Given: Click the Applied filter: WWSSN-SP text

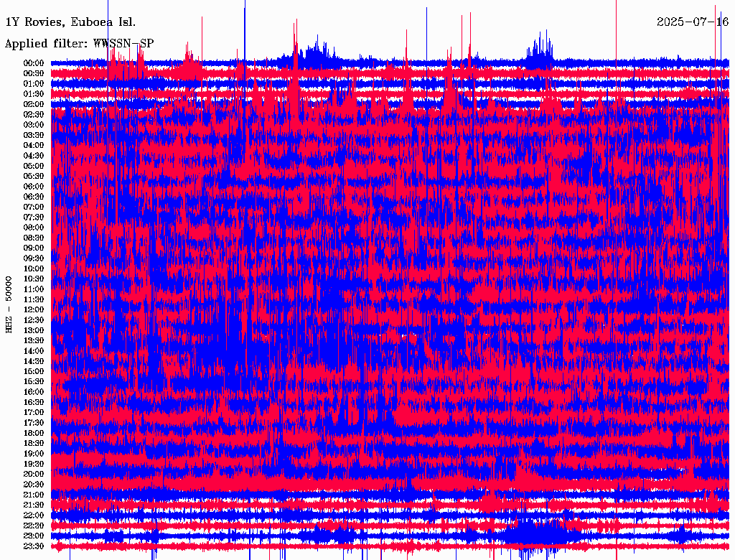Looking at the screenshot, I should [79, 44].
